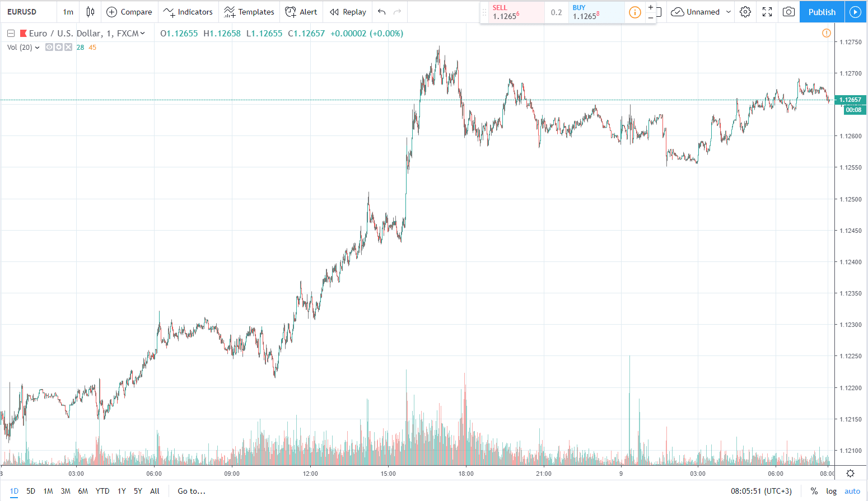Click current price label 1.12657 on axis
The width and height of the screenshot is (868, 501).
tap(850, 100)
